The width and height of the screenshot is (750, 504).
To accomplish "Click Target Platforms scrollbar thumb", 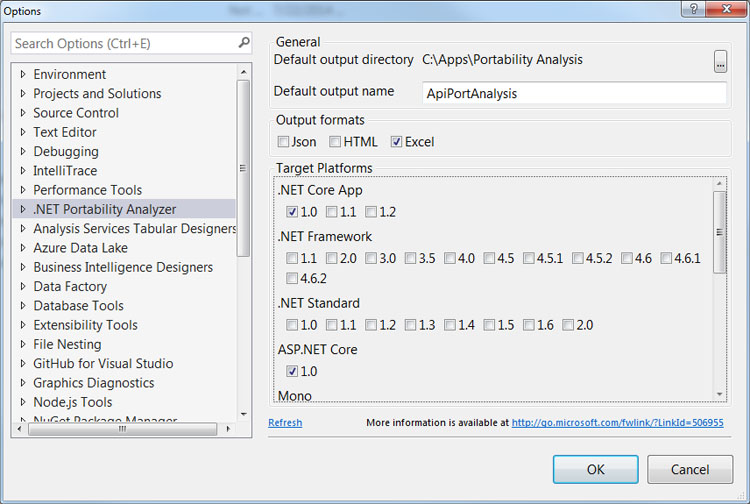I will (719, 232).
